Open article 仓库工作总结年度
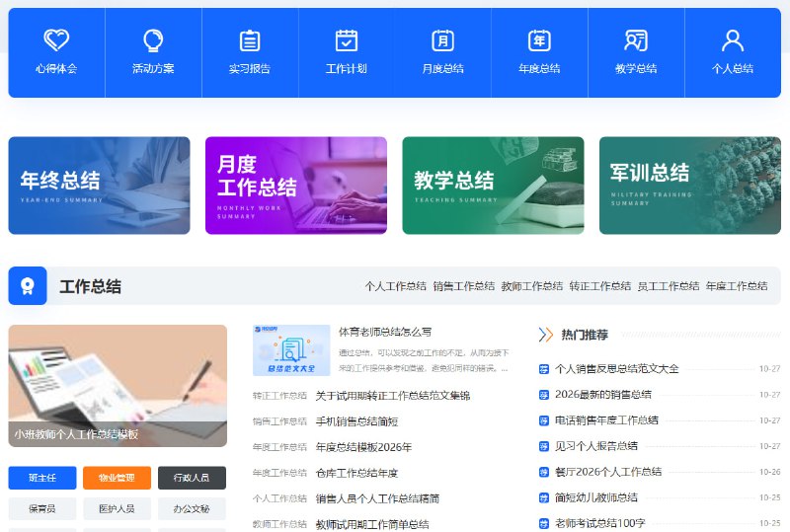790x532 pixels. point(356,473)
